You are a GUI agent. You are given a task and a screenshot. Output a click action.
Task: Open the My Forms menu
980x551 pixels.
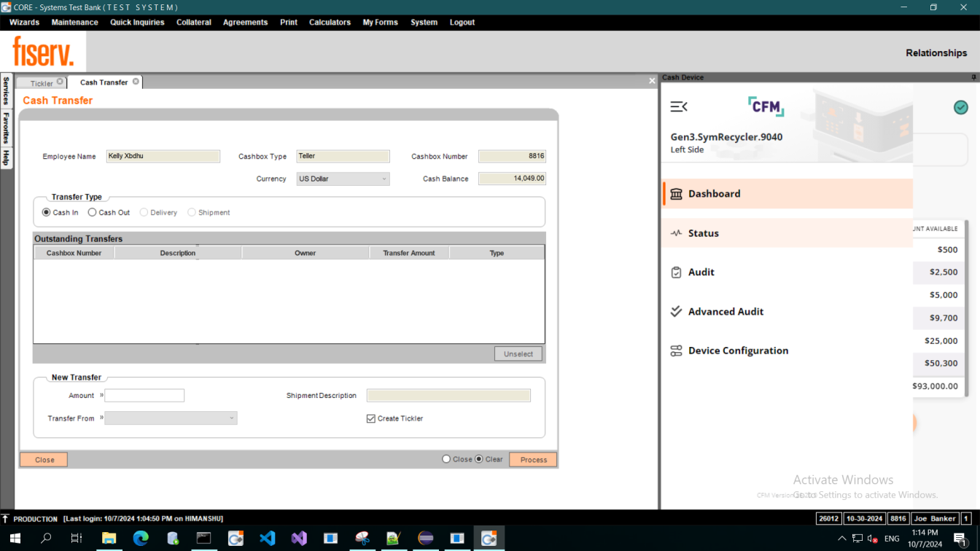[x=381, y=23]
